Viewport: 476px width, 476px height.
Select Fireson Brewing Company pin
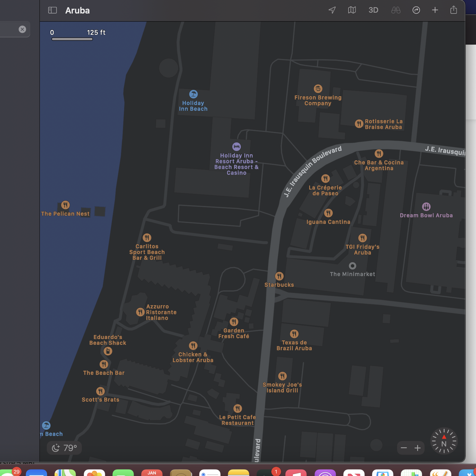coord(318,89)
